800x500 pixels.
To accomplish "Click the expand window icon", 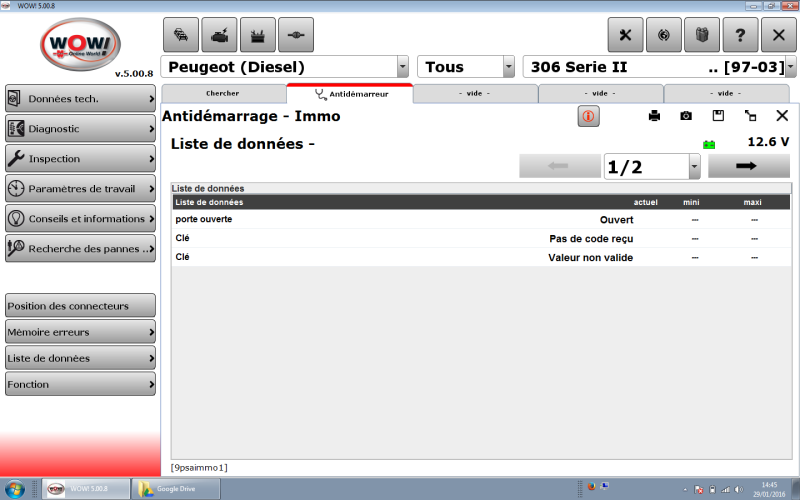I will [x=750, y=115].
